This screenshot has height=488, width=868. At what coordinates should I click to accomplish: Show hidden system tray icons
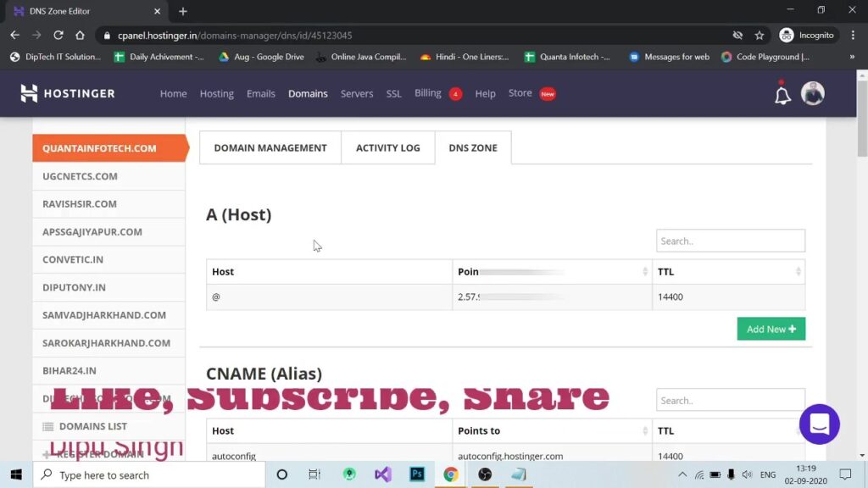click(682, 474)
